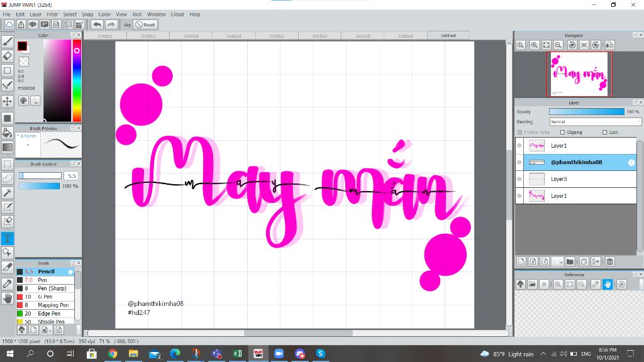Activate the Text tool
The width and height of the screenshot is (644, 362).
[8, 238]
